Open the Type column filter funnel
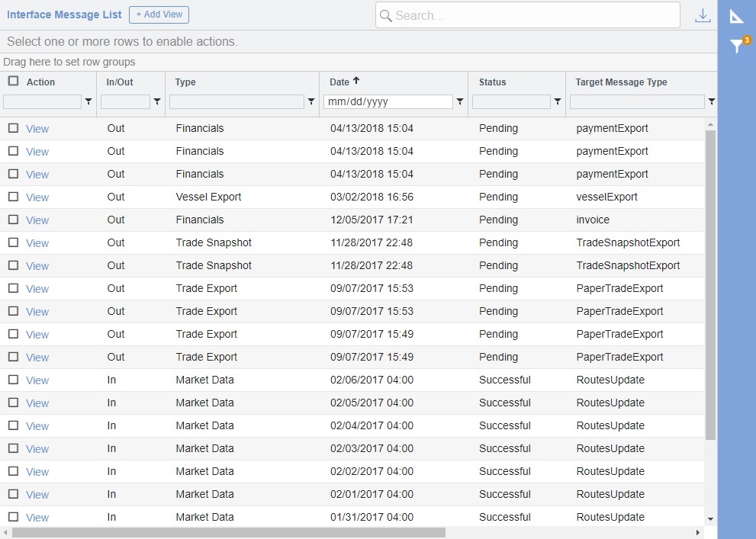This screenshot has height=539, width=756. 310,101
